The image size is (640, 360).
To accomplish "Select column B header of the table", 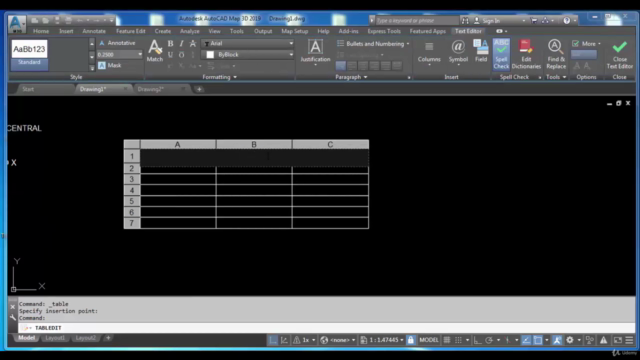I will [254, 144].
